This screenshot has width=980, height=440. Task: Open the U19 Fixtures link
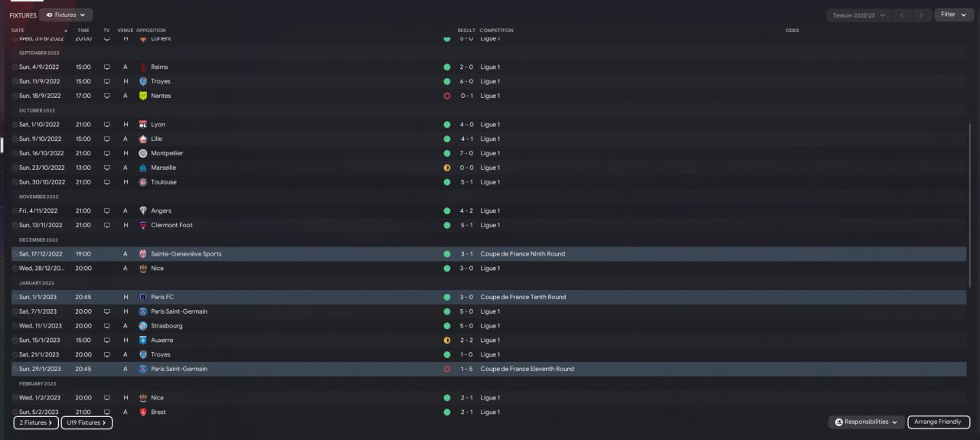[87, 422]
